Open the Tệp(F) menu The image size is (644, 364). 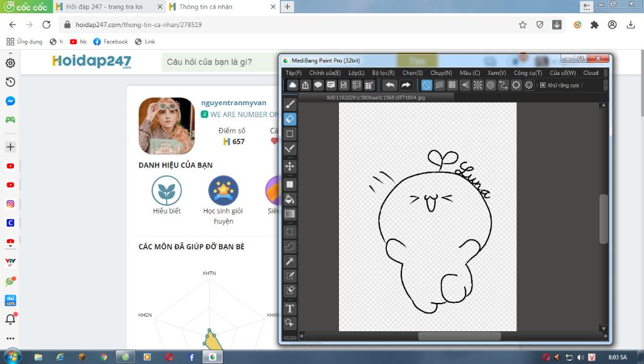(293, 73)
